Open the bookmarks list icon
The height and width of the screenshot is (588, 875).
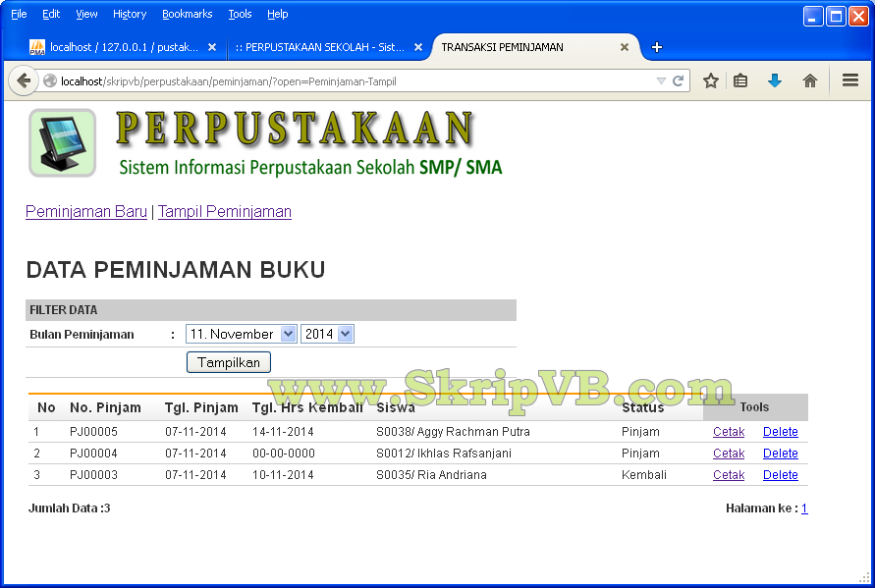[740, 81]
